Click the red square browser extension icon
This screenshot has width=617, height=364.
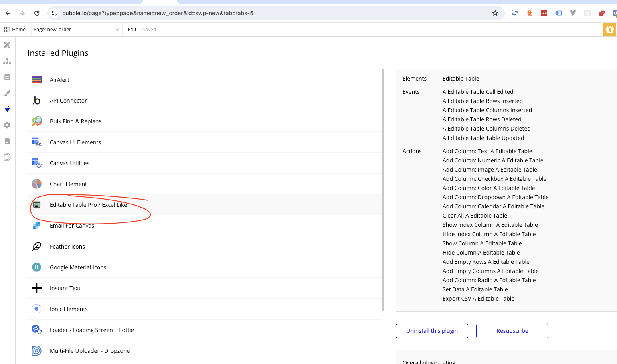pyautogui.click(x=544, y=13)
